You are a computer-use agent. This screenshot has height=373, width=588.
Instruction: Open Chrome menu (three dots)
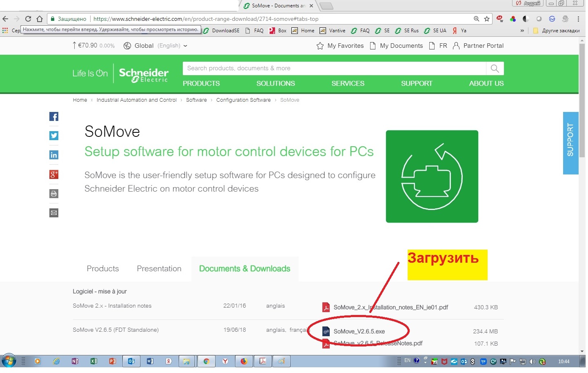pos(578,19)
